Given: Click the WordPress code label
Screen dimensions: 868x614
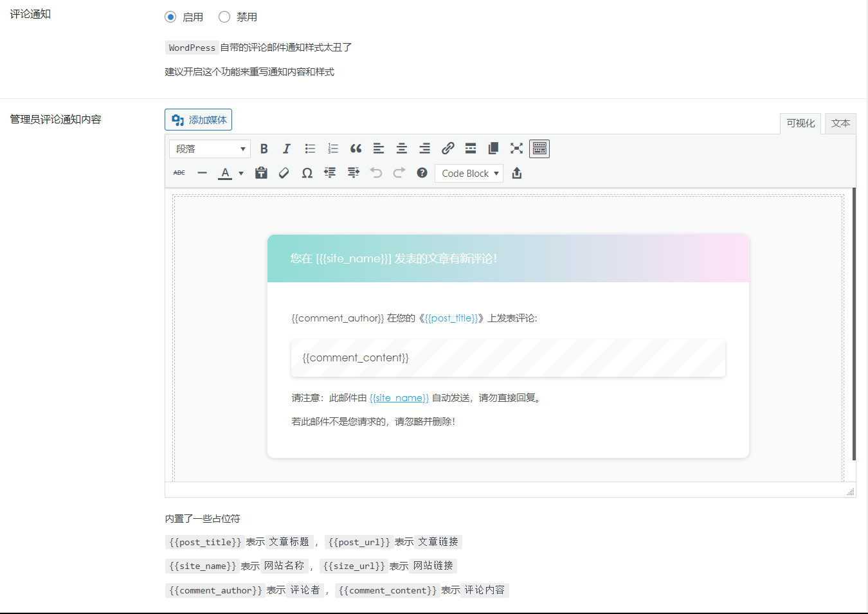Looking at the screenshot, I should coord(192,48).
